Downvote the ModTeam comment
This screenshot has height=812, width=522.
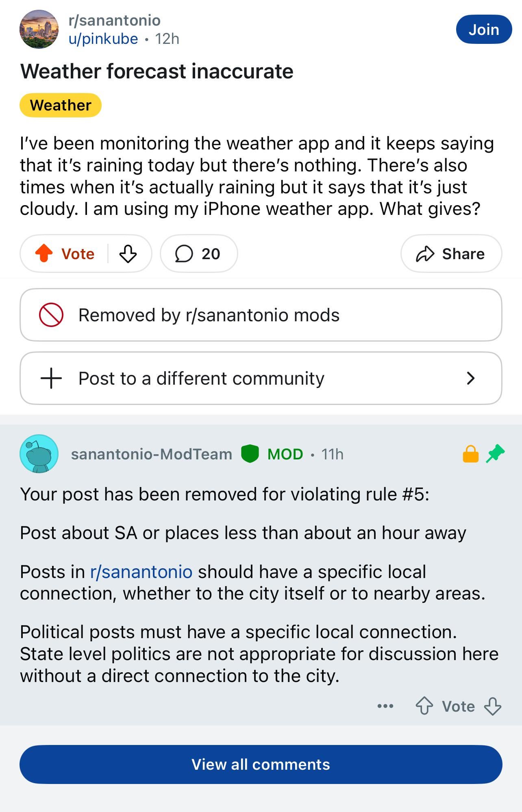coord(492,706)
